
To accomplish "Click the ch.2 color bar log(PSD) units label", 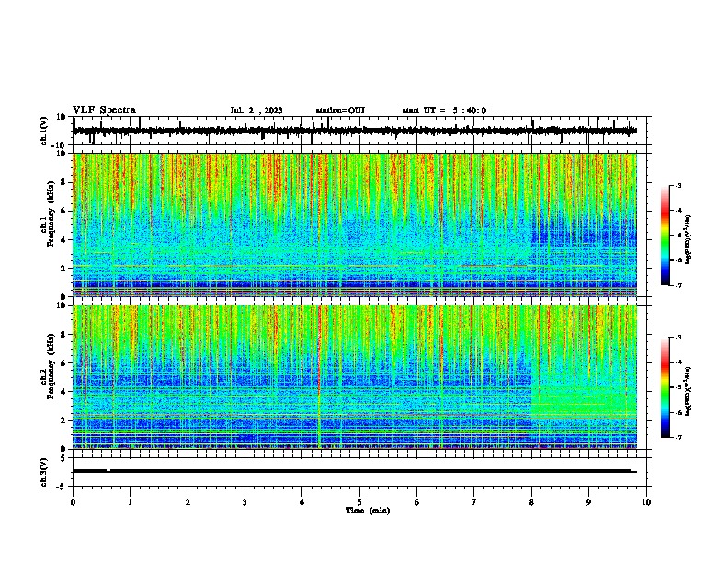I will pos(688,391).
